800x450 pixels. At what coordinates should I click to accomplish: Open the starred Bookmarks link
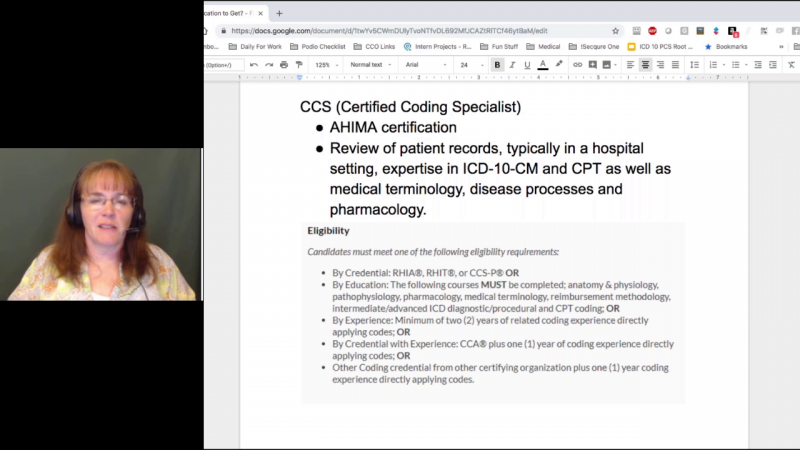pos(726,46)
